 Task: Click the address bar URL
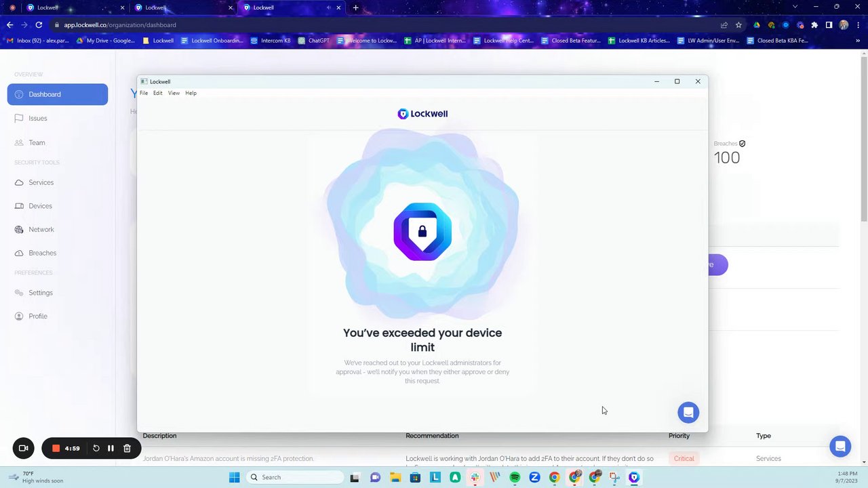click(120, 25)
